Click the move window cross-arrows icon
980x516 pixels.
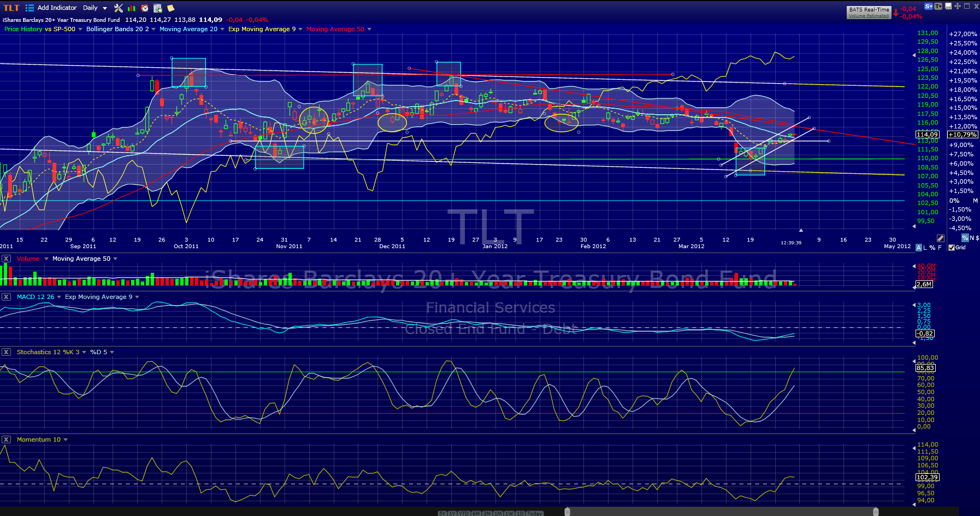tap(958, 6)
